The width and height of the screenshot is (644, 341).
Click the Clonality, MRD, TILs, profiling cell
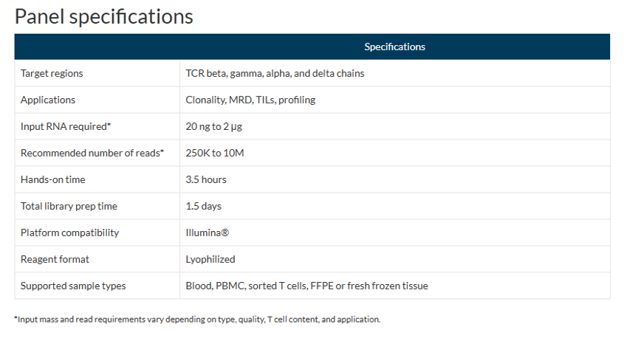coord(250,100)
